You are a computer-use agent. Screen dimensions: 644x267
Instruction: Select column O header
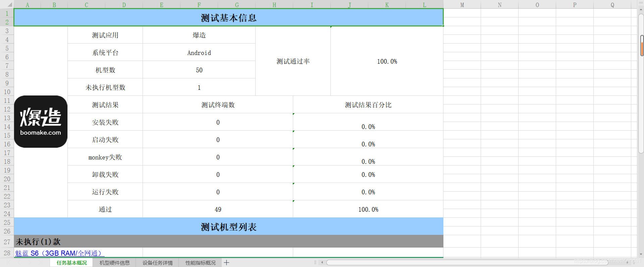tap(537, 5)
